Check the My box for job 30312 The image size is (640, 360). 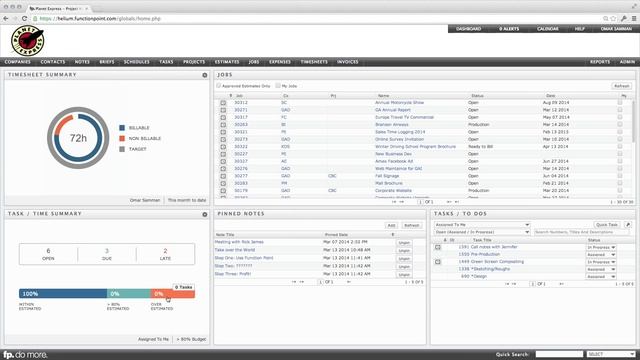click(620, 102)
